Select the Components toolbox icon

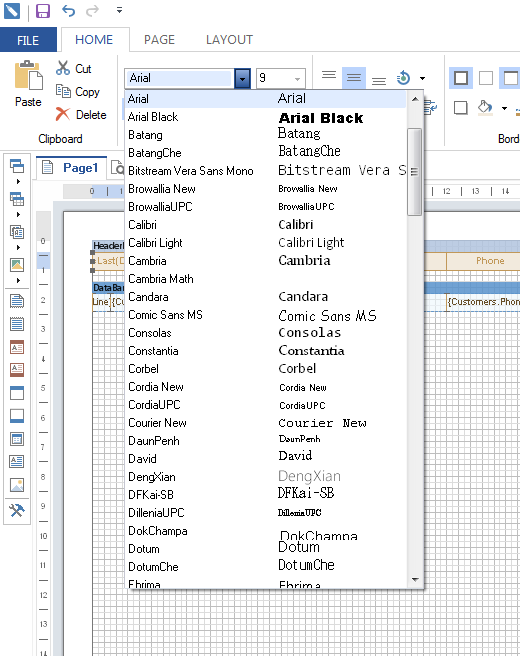[17, 232]
